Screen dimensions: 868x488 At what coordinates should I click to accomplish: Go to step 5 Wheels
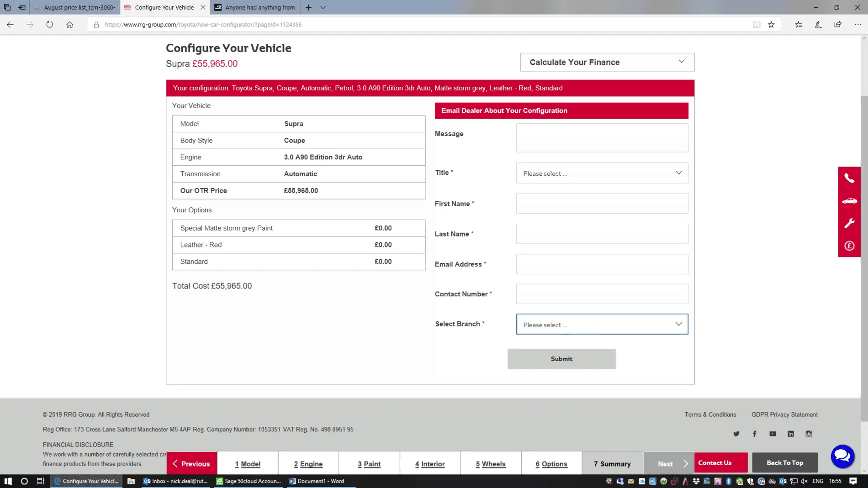point(491,463)
